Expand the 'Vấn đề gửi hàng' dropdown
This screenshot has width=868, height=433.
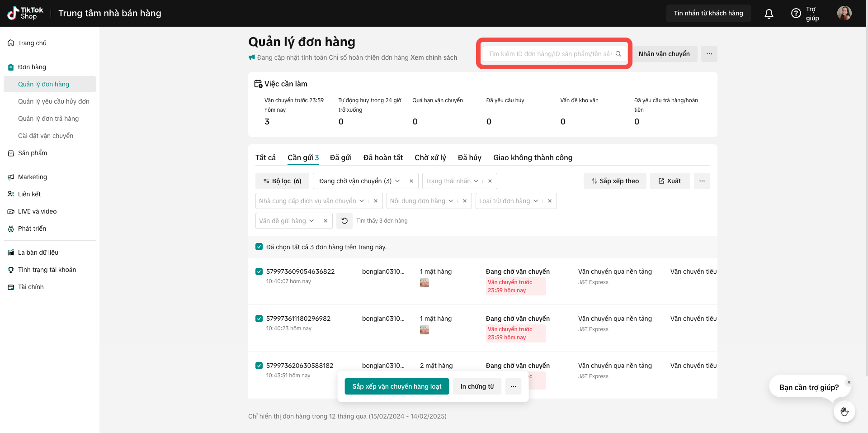(x=311, y=221)
